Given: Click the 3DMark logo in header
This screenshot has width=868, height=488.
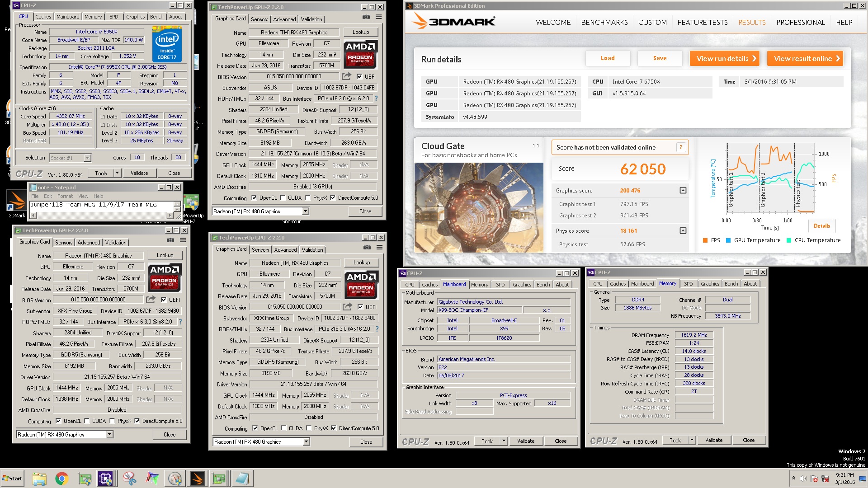Looking at the screenshot, I should 454,21.
